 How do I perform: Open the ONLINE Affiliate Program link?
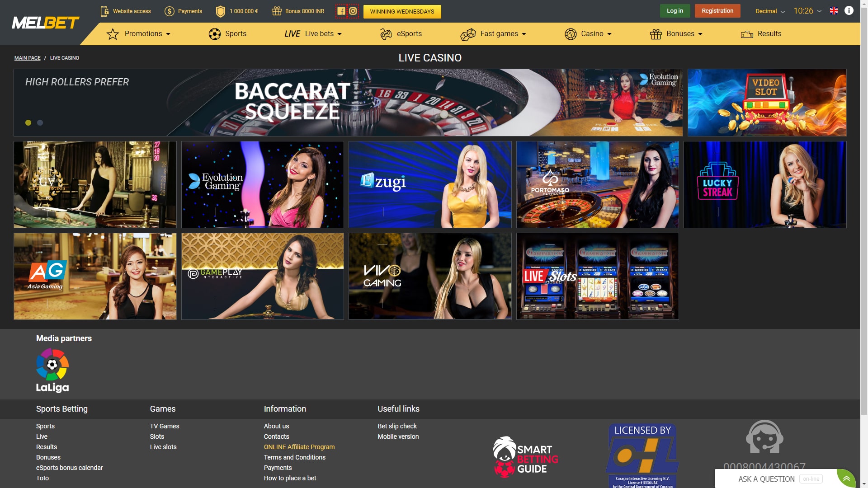[x=299, y=447]
